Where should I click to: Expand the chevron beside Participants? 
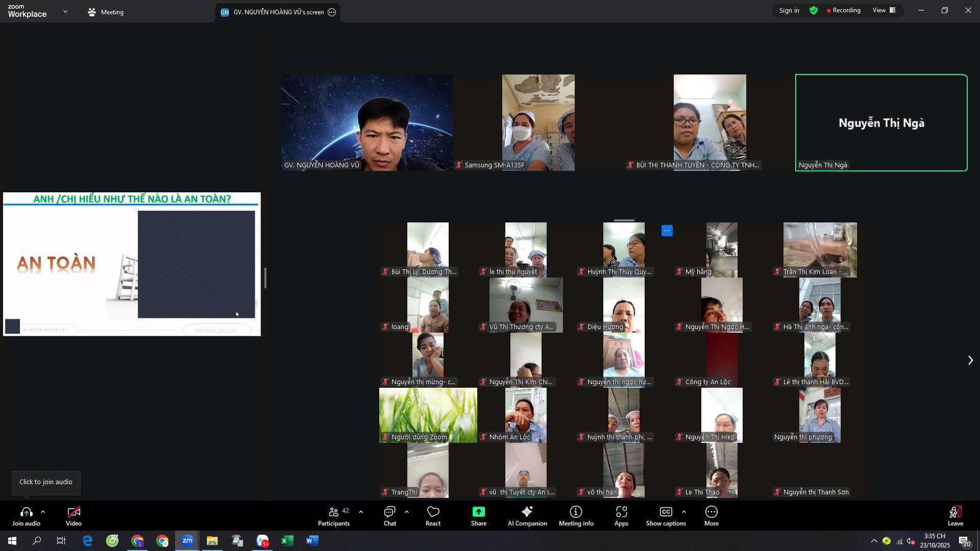361,512
